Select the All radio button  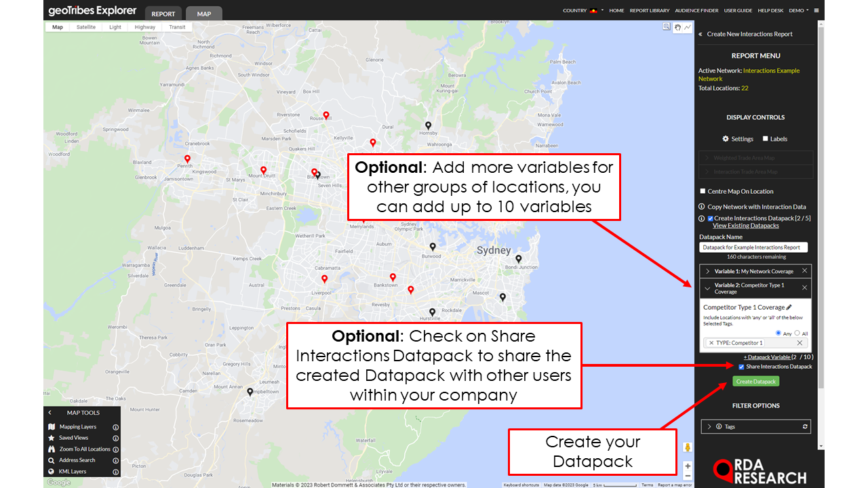(797, 333)
